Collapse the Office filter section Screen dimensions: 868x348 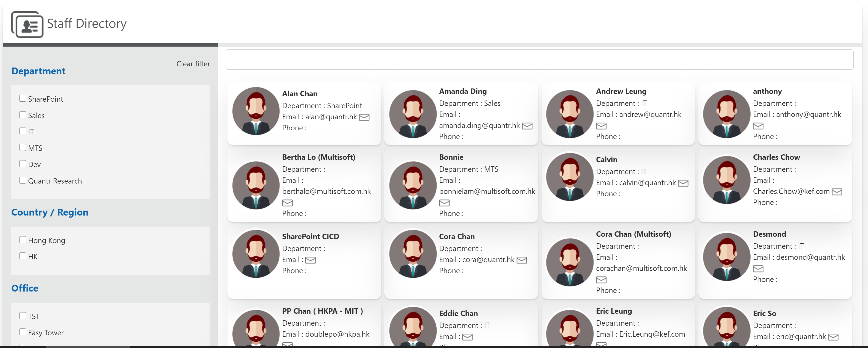tap(25, 288)
